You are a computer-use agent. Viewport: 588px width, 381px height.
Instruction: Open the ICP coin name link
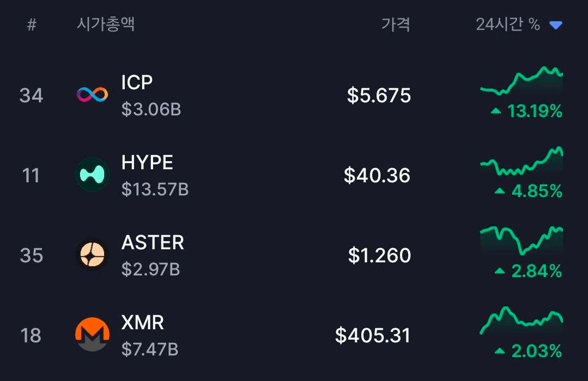point(137,82)
